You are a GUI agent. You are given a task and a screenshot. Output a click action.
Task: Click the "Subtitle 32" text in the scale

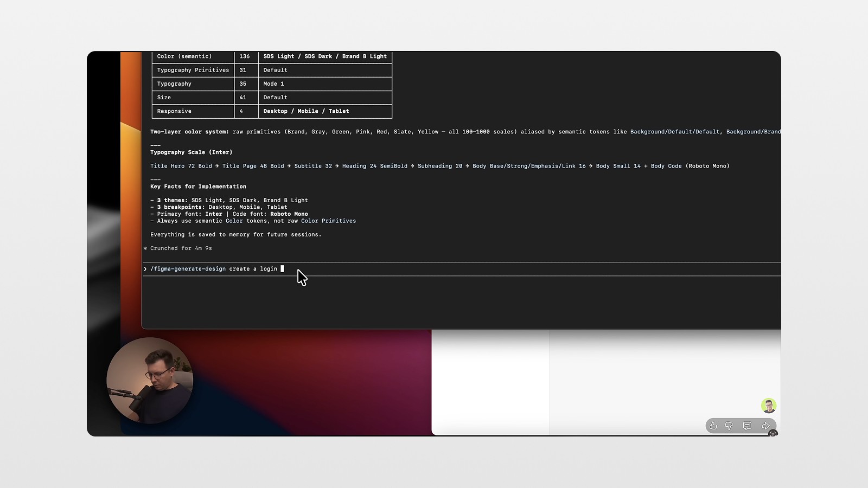pyautogui.click(x=313, y=166)
